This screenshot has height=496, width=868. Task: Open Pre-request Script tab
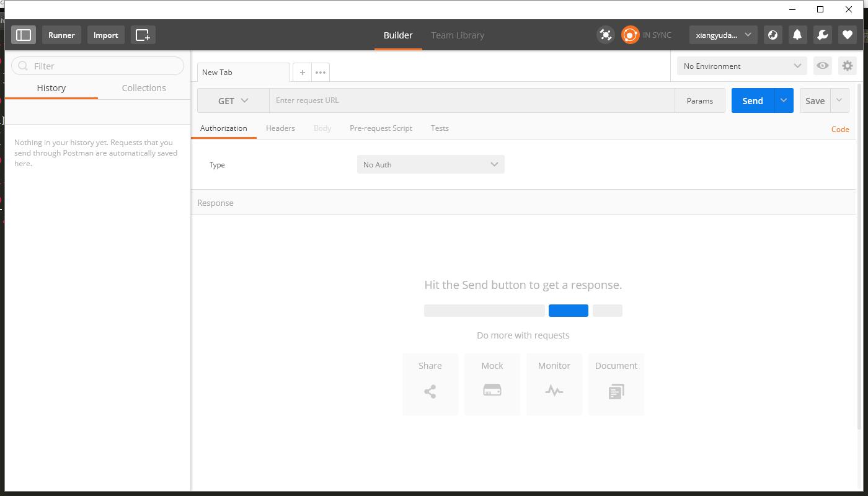tap(381, 128)
